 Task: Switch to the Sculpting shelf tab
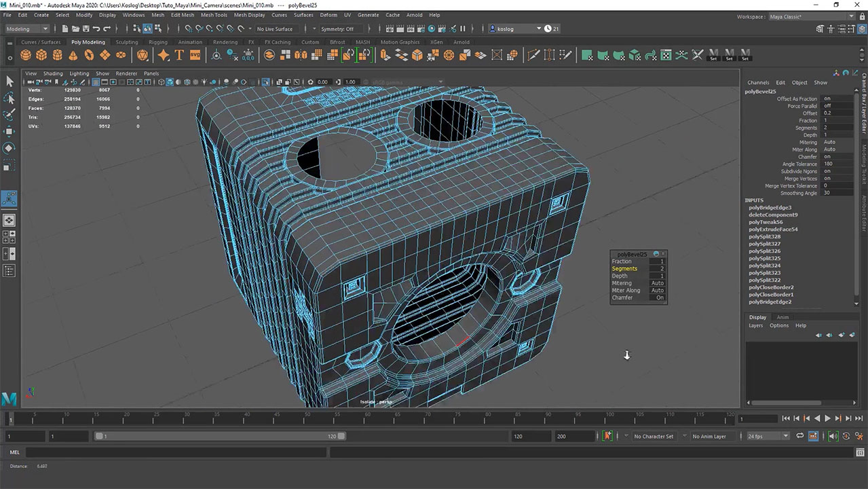click(127, 41)
